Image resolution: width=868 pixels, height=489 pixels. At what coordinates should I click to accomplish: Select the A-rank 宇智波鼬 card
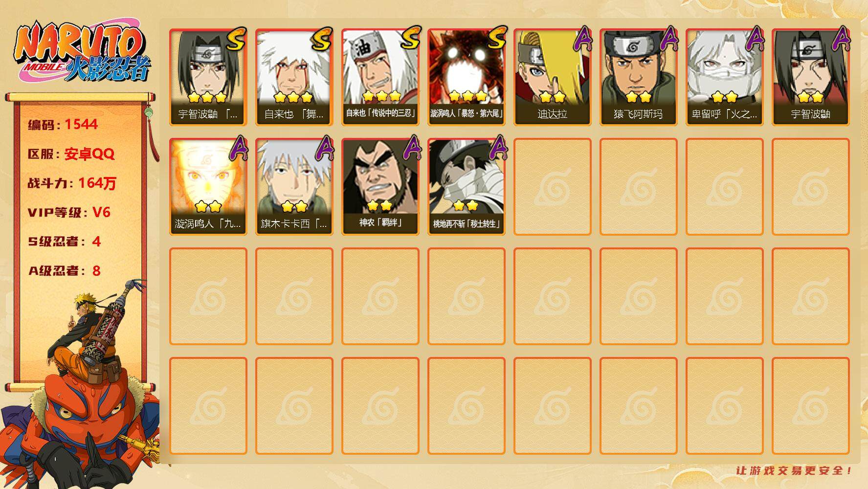tap(810, 77)
